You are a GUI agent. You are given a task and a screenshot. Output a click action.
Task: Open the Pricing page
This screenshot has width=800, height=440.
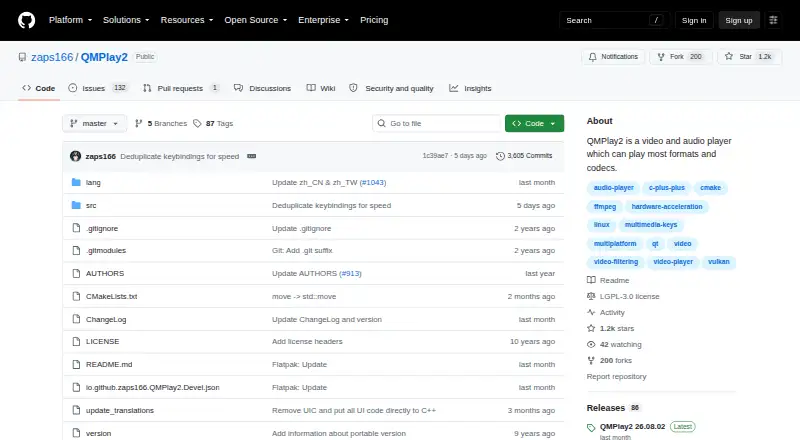coord(374,20)
